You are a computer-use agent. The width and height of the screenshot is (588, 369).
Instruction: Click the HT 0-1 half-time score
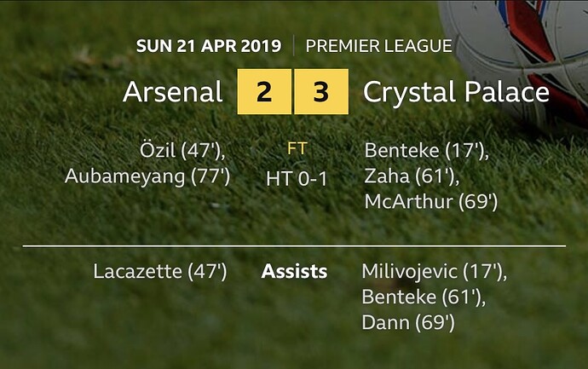coord(297,179)
